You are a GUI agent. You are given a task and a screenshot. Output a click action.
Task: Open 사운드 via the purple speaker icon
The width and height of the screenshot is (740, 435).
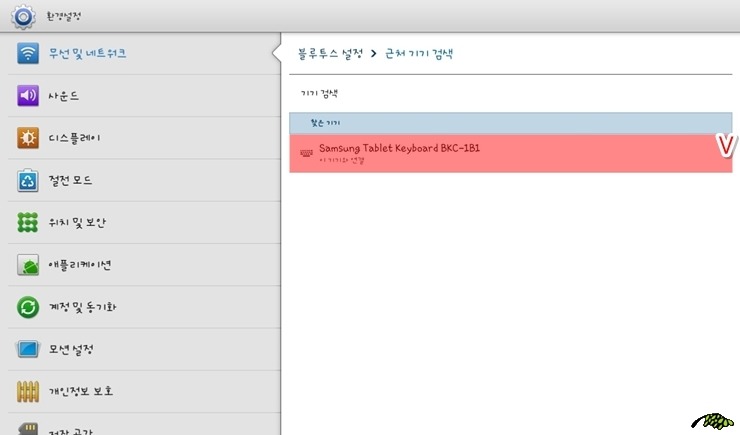point(28,95)
